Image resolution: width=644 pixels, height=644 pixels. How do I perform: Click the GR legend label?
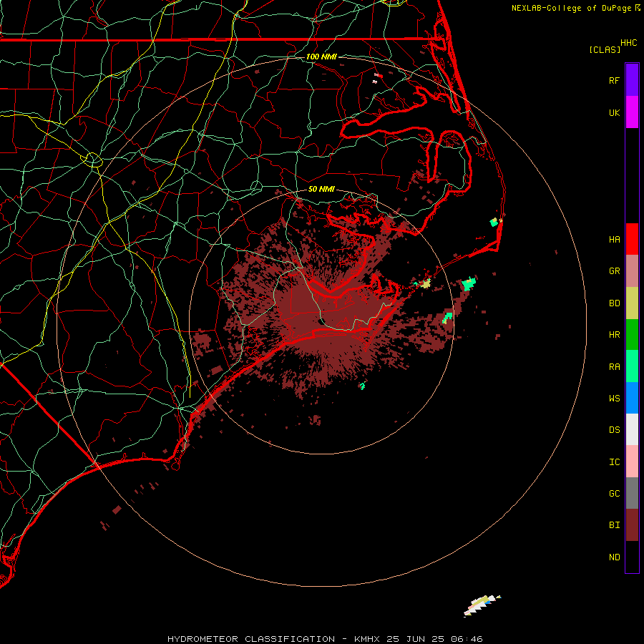point(615,271)
